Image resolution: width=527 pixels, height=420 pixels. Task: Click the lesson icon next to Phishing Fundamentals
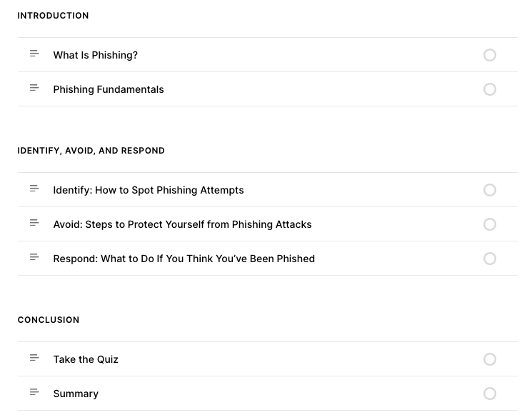tap(34, 89)
